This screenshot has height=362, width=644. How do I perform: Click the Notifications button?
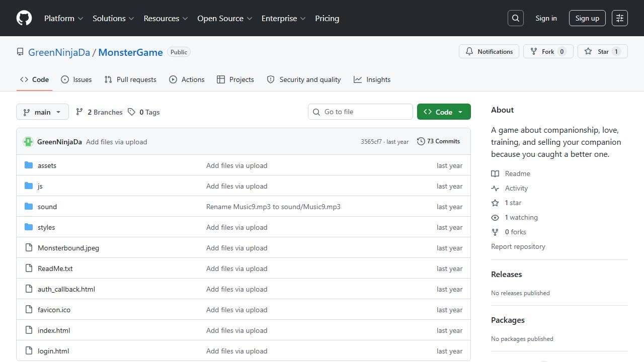click(x=489, y=51)
